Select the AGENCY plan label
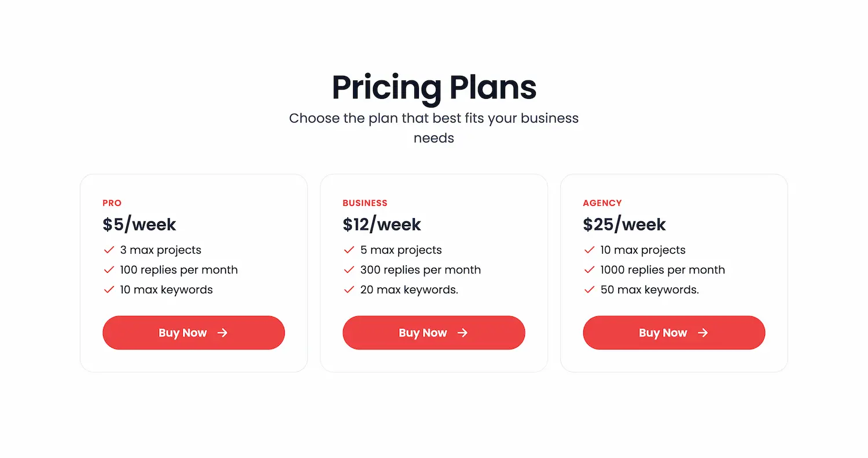This screenshot has width=868, height=458. [602, 203]
